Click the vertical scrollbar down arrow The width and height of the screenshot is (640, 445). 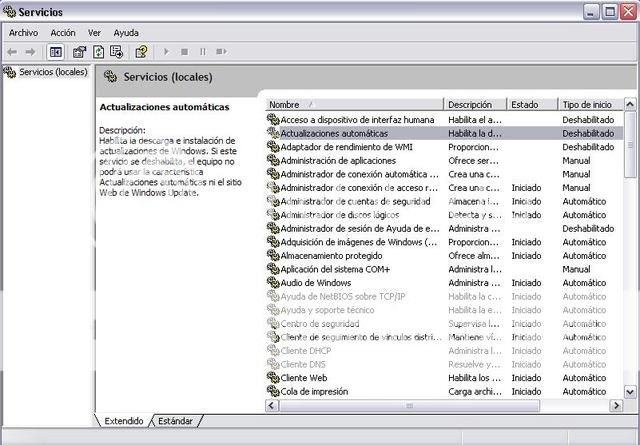tap(630, 392)
